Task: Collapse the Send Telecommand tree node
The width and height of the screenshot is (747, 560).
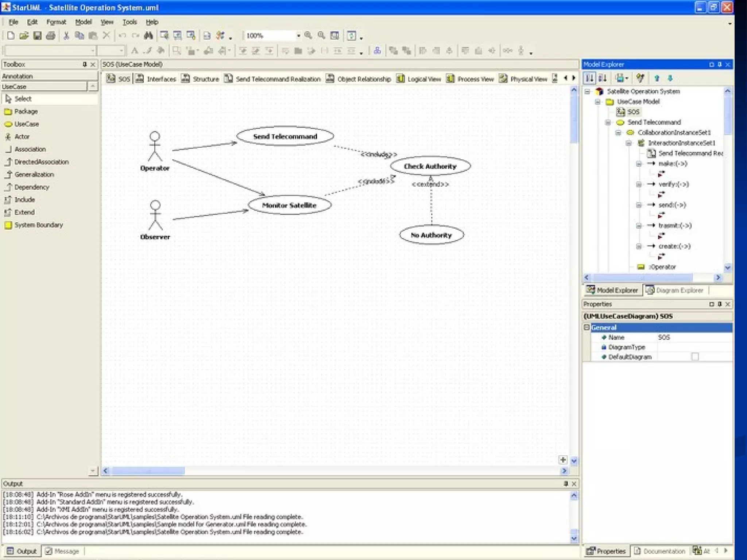Action: click(608, 122)
